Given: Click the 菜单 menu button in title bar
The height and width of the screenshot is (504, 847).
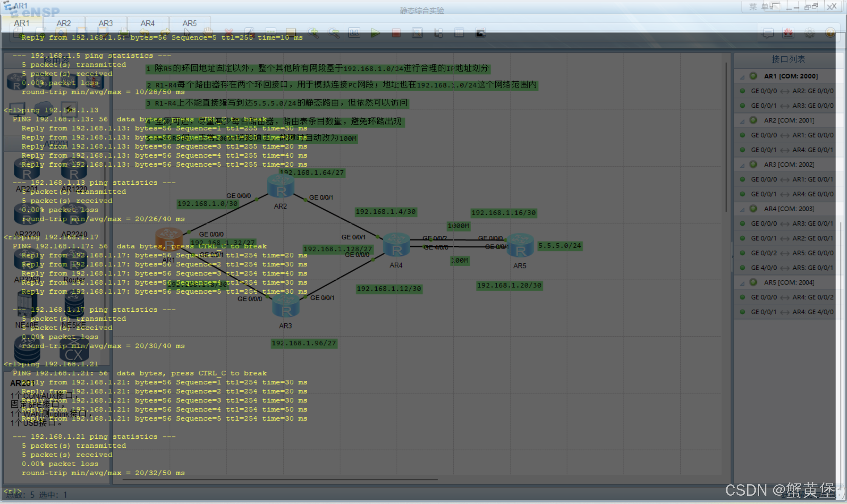Looking at the screenshot, I should (758, 7).
